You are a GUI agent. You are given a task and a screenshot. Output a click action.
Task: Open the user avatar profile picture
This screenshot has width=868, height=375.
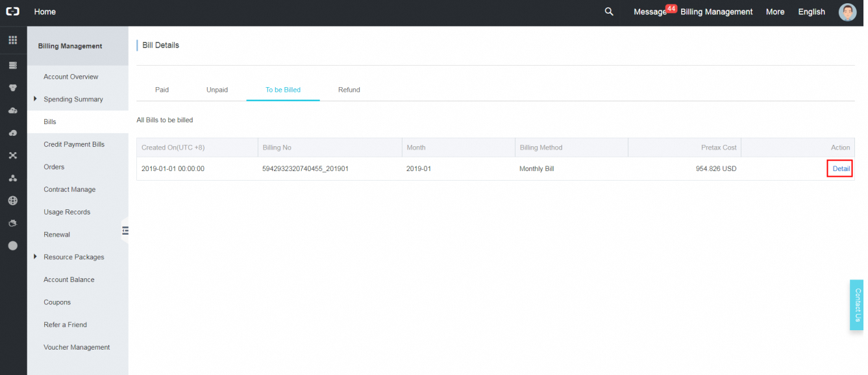click(x=847, y=12)
